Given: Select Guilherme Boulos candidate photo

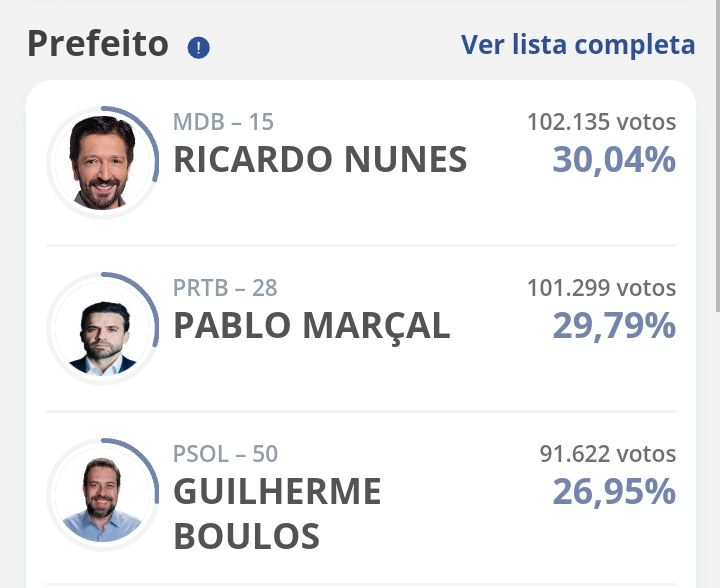Looking at the screenshot, I should click(102, 499).
